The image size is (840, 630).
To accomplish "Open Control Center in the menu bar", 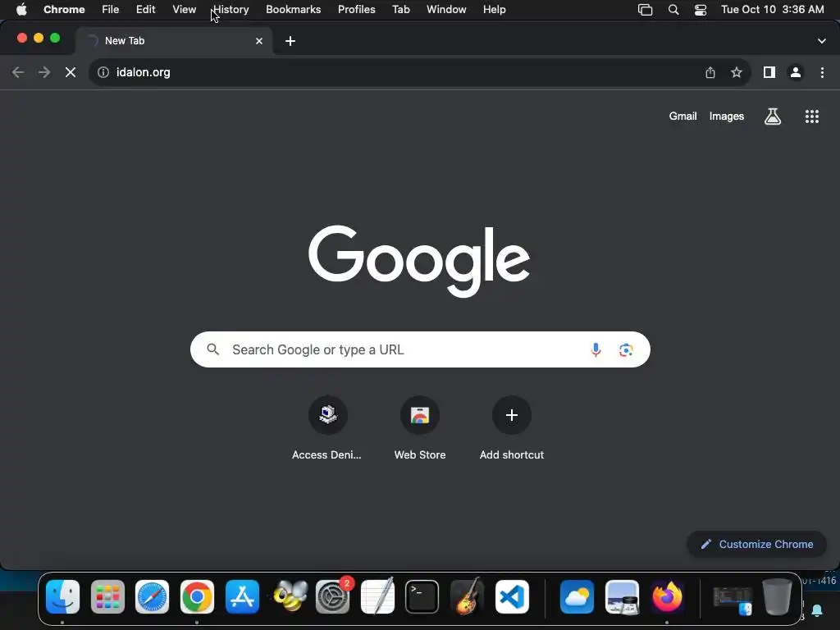I will tap(701, 10).
